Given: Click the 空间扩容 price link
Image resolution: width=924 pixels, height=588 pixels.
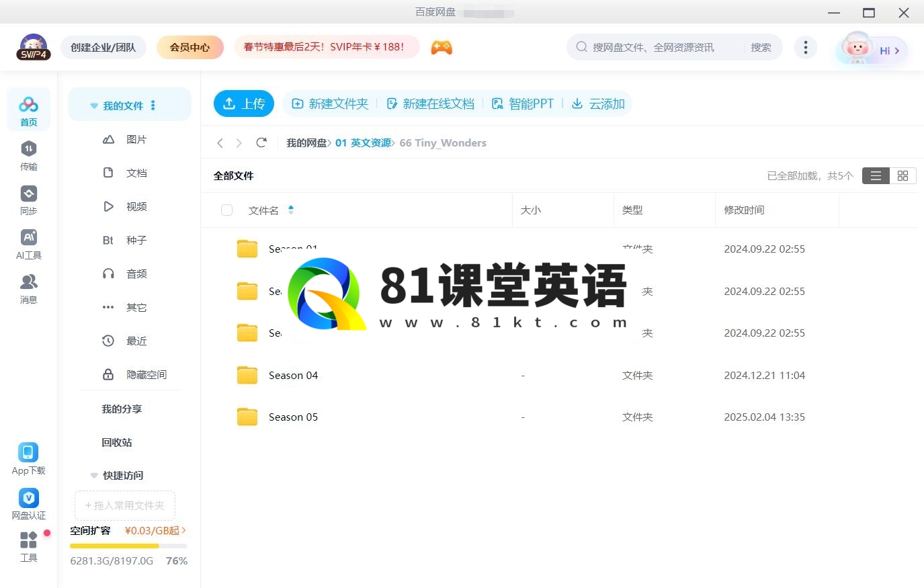Looking at the screenshot, I should click(155, 530).
